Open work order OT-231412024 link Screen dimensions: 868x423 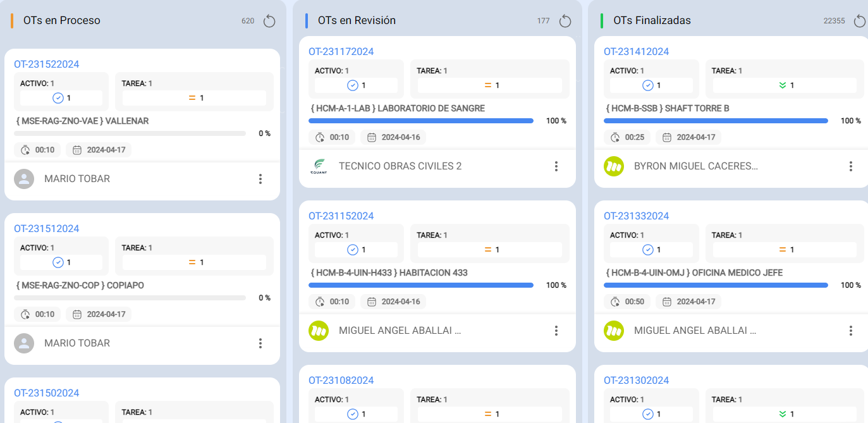click(636, 51)
